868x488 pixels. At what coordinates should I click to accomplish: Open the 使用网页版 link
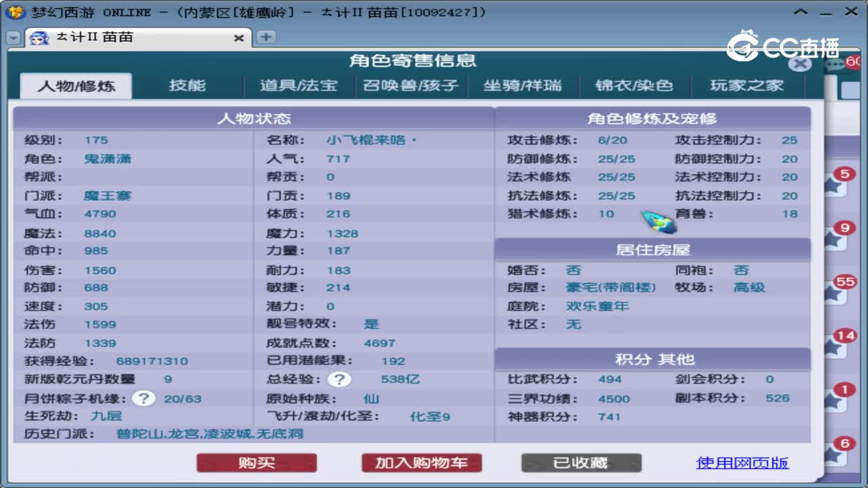point(742,464)
